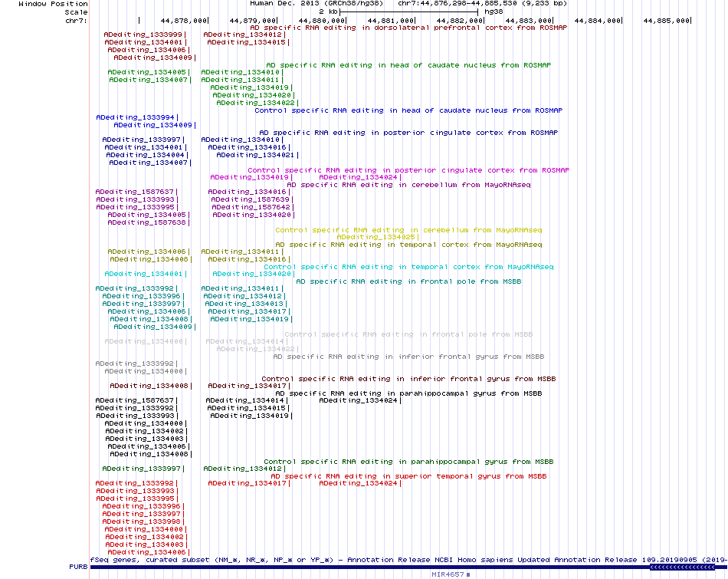728x579 pixels.
Task: Select red ADediting_1333998 editing site
Action: coord(143,521)
